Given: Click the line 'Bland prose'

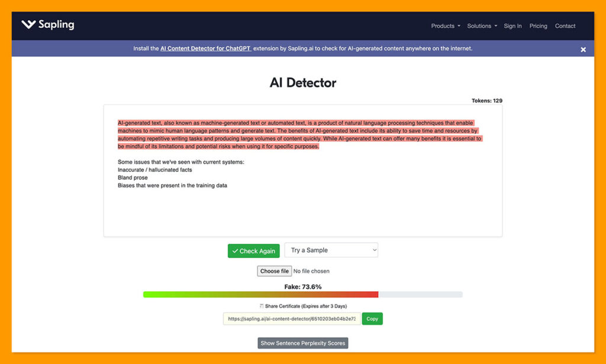Looking at the screenshot, I should [133, 178].
